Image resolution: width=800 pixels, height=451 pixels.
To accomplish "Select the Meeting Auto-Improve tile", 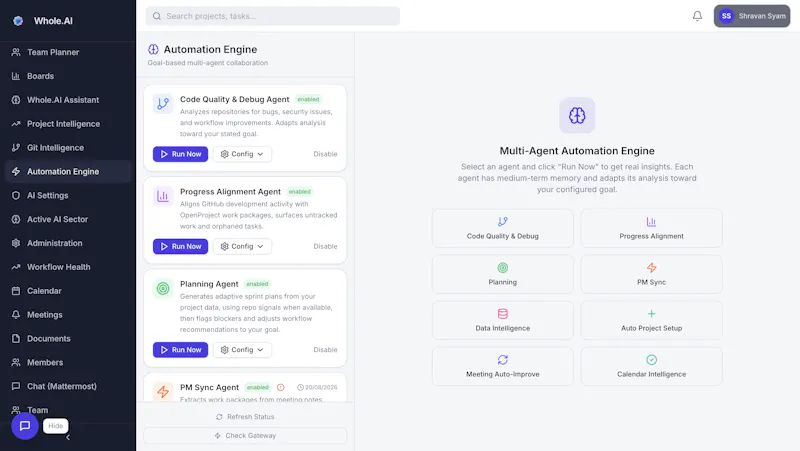I will (503, 366).
